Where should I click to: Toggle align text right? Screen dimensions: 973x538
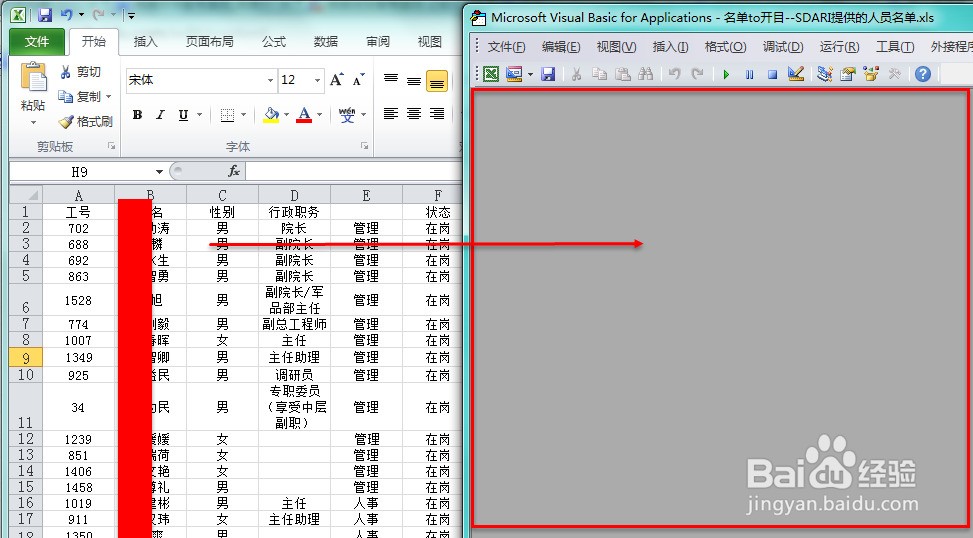tap(437, 114)
